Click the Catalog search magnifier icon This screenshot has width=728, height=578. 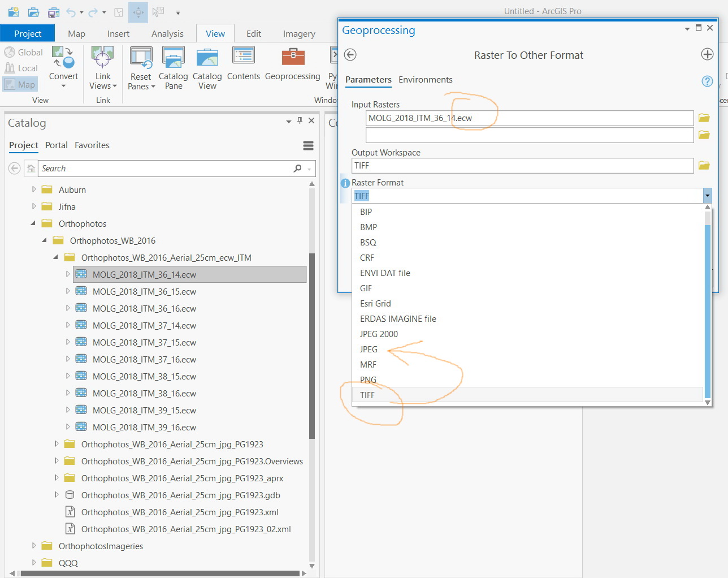(x=297, y=168)
